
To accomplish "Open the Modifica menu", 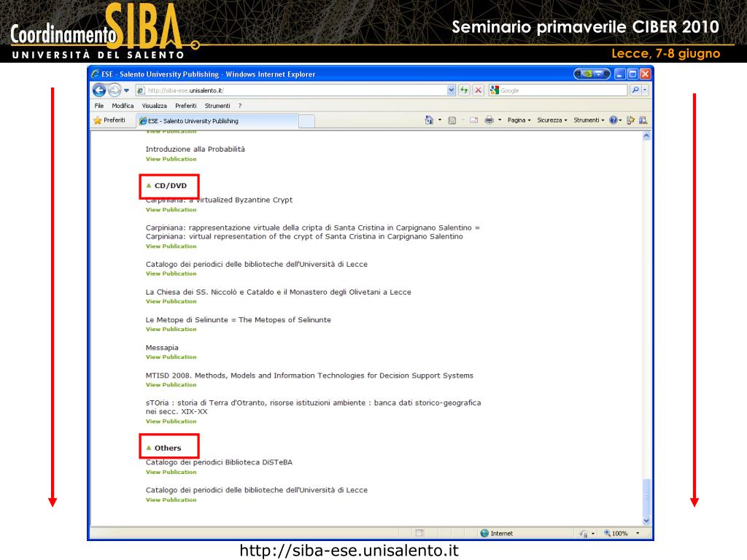I will coord(123,106).
